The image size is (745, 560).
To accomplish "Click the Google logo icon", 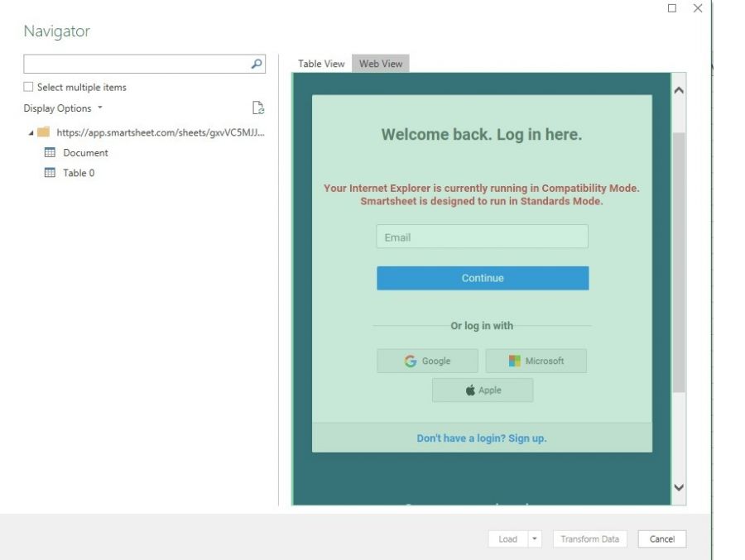I will click(x=410, y=361).
